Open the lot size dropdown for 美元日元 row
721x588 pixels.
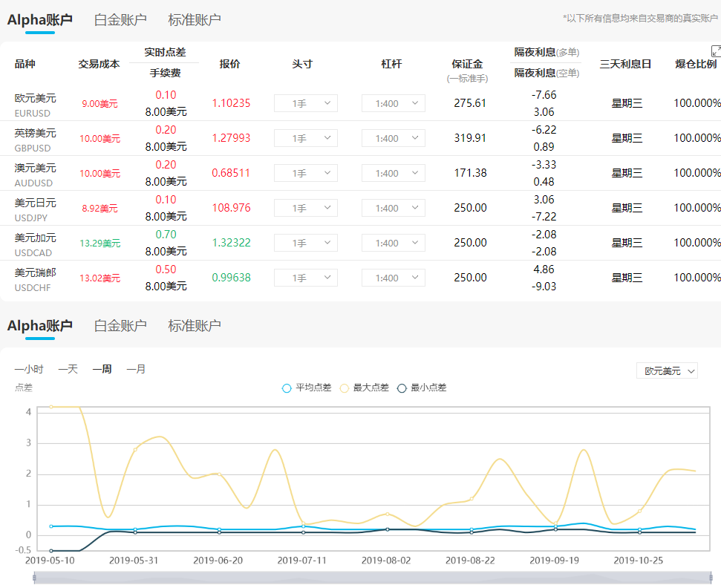pos(305,208)
